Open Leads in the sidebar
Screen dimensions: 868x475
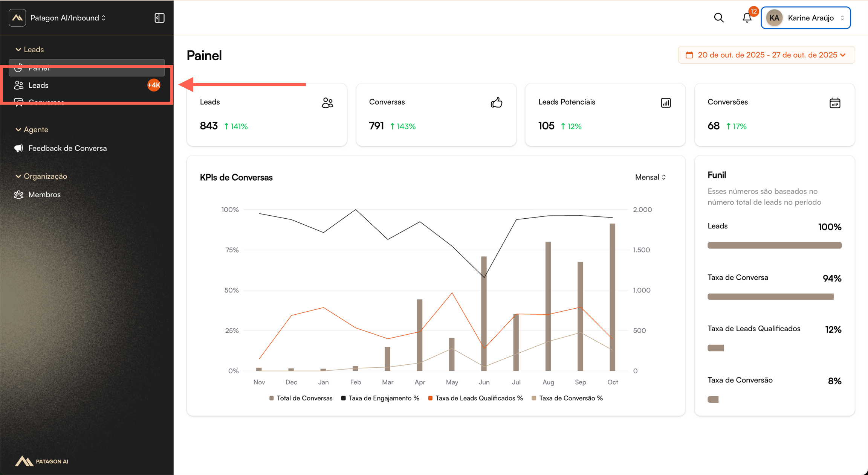38,85
